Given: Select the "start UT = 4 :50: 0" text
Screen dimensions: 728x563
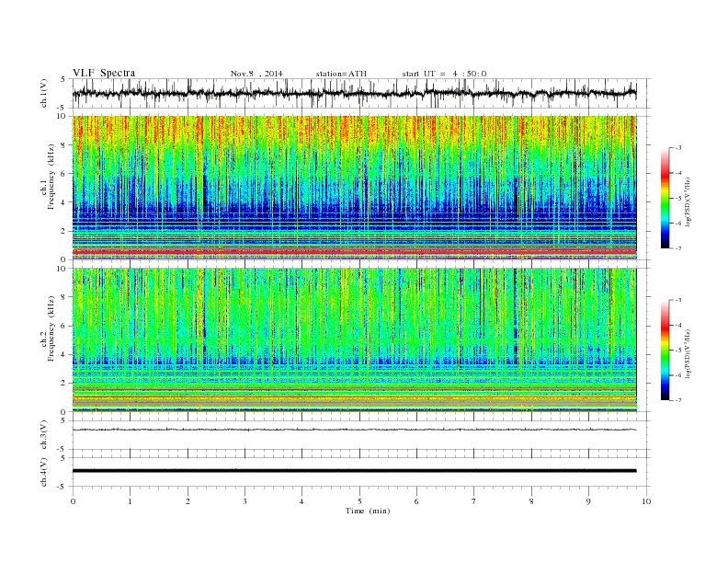Looking at the screenshot, I should point(444,74).
